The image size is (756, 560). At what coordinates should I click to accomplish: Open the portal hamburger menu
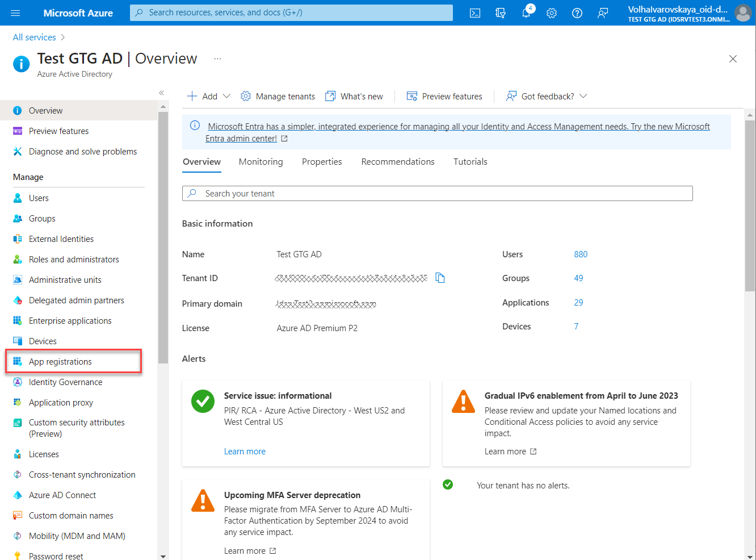coord(15,13)
